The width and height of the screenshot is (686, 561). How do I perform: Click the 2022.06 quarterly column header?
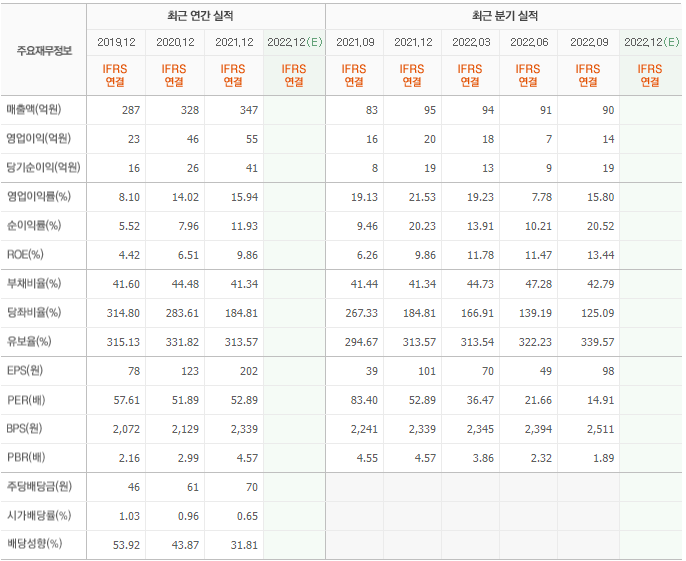click(x=529, y=42)
